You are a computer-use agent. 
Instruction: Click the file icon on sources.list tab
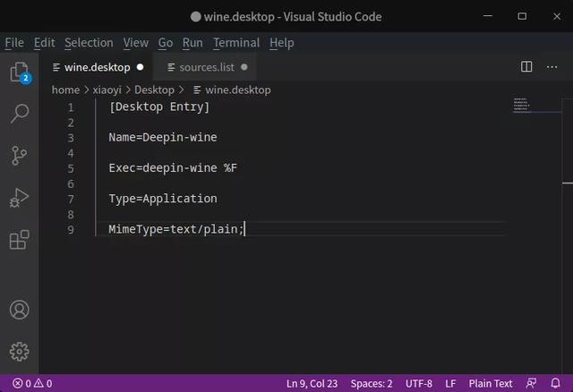171,67
